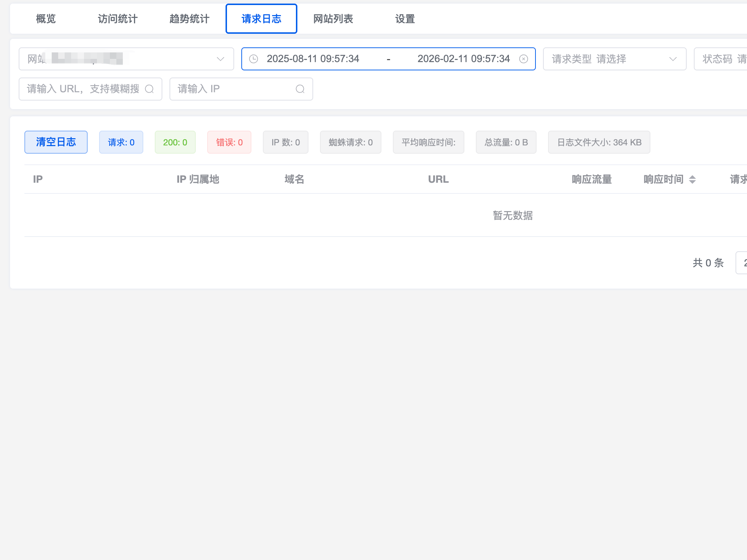Switch to the 概览 tab
The height and width of the screenshot is (560, 747).
click(x=46, y=19)
